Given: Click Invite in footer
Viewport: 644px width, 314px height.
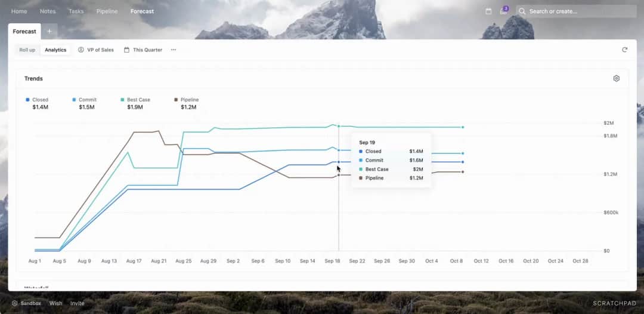Looking at the screenshot, I should click(x=77, y=303).
